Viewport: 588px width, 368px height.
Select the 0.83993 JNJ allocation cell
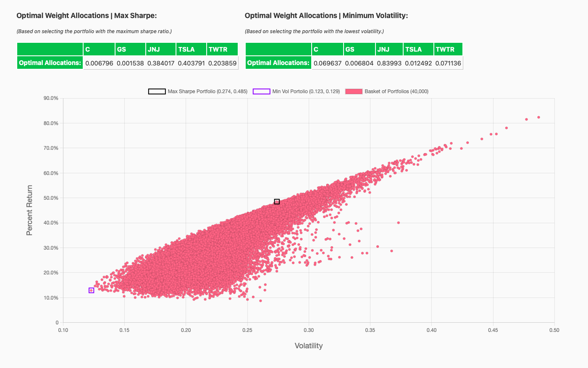(x=389, y=63)
